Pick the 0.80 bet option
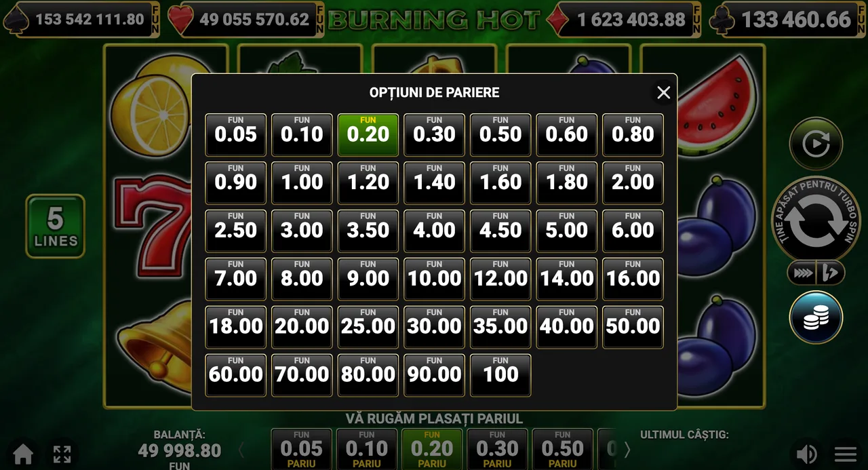 (x=633, y=135)
